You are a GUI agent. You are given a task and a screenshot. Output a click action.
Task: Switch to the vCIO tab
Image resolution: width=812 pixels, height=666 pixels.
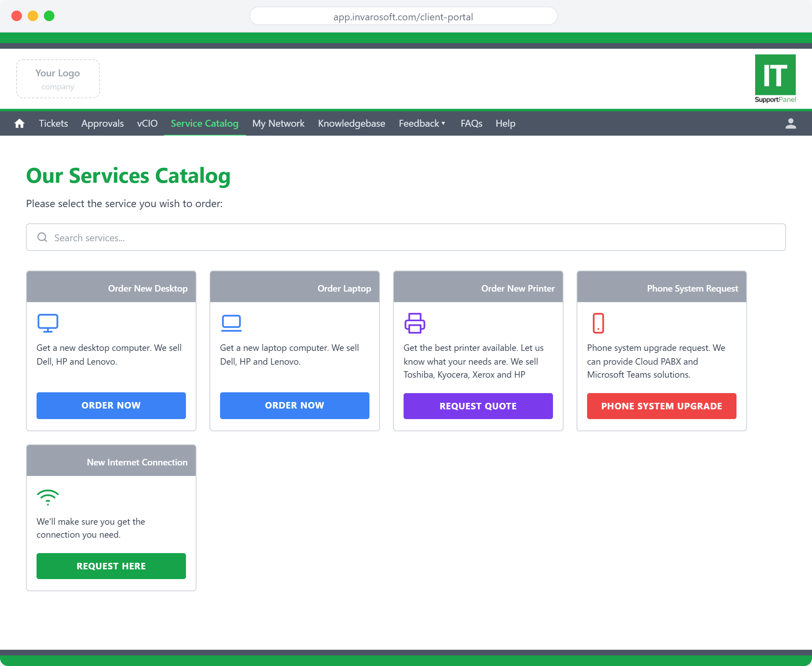point(147,123)
